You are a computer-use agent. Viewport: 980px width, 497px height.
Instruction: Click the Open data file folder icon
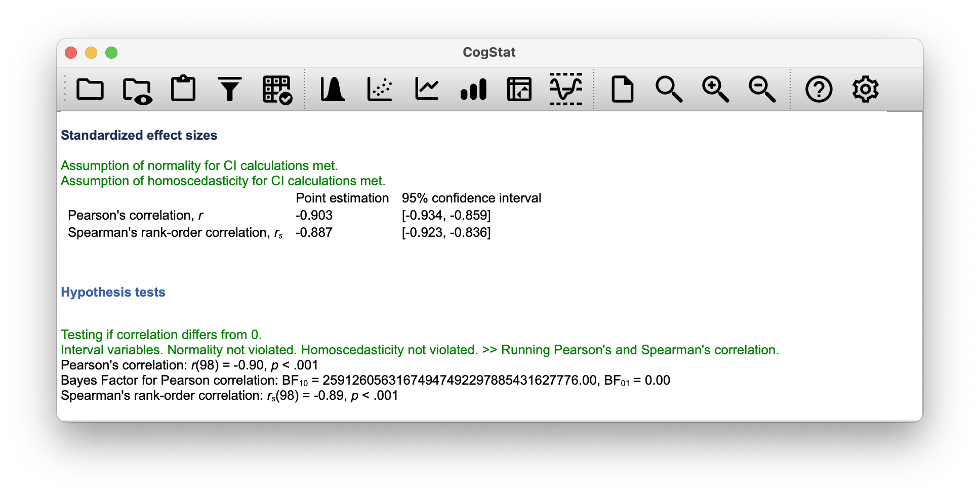90,90
